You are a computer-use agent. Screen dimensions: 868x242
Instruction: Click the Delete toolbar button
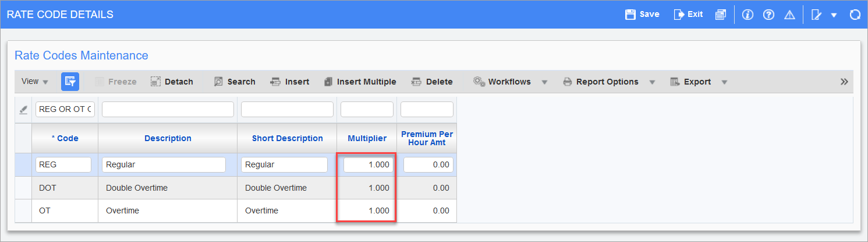(x=431, y=82)
